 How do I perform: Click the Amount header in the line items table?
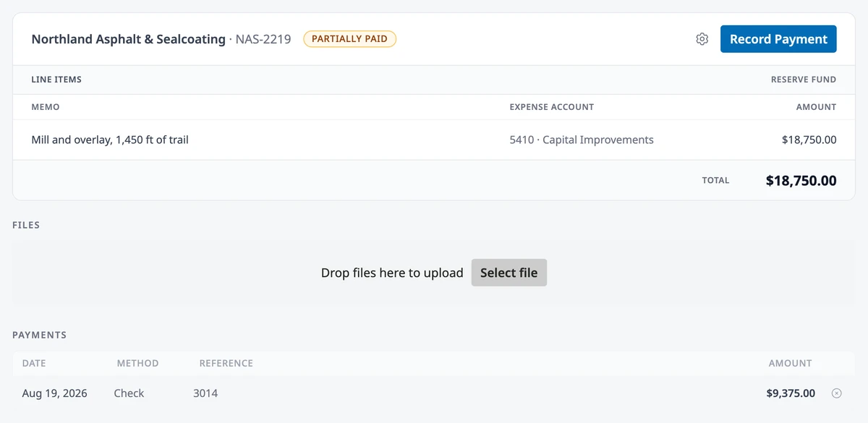(816, 107)
